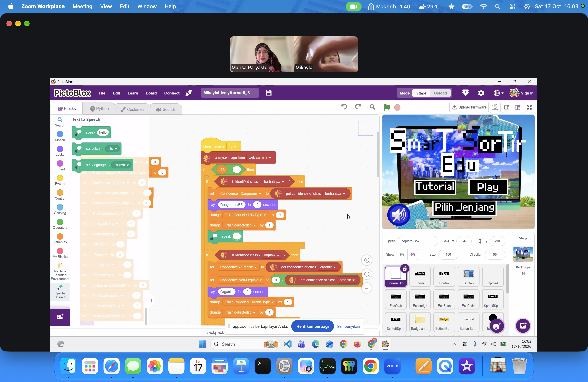Select the Stage mode toggle

pos(421,93)
